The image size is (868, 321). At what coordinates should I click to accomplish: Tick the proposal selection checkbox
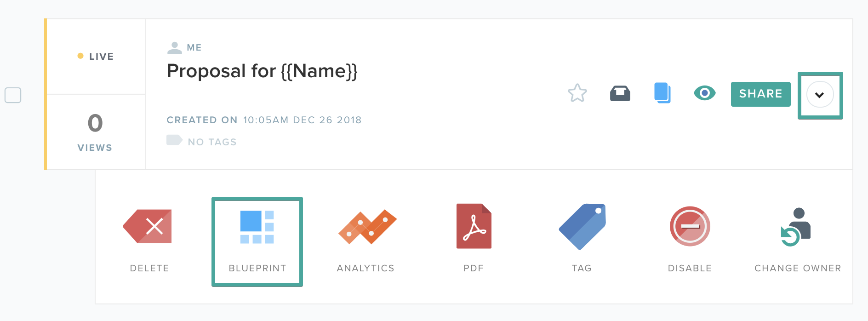13,95
